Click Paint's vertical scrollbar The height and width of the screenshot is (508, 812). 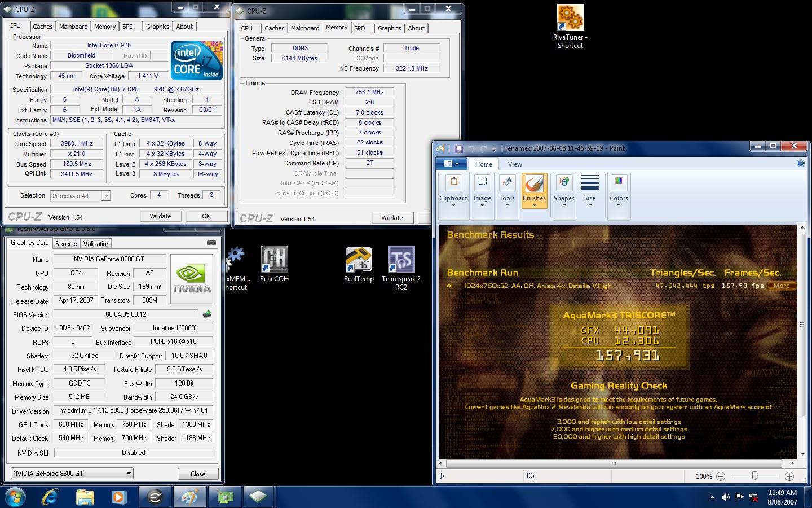pyautogui.click(x=802, y=341)
